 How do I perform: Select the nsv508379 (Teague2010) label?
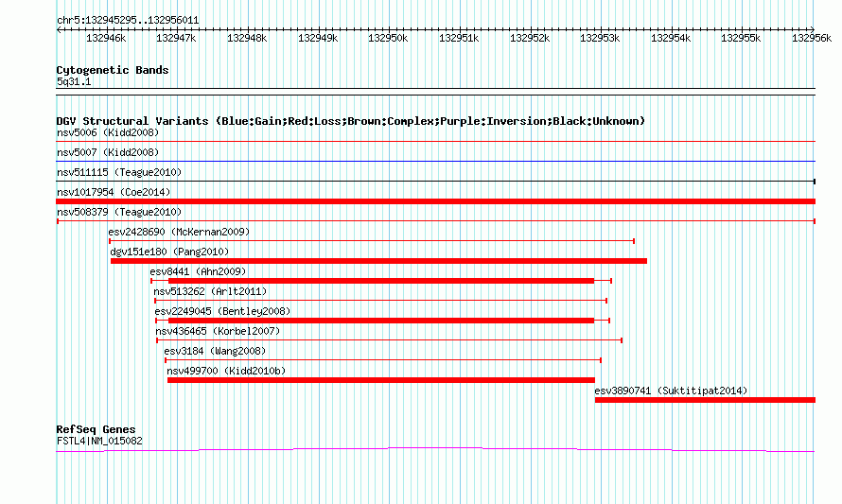tap(119, 212)
